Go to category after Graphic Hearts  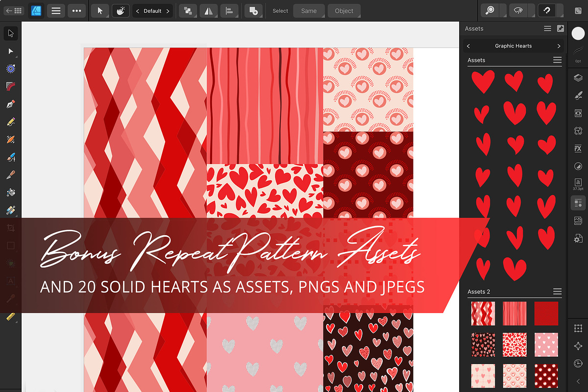tap(559, 46)
